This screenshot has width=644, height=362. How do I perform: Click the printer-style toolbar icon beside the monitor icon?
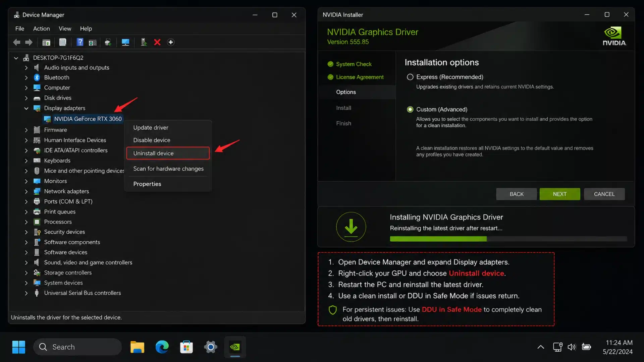point(108,42)
